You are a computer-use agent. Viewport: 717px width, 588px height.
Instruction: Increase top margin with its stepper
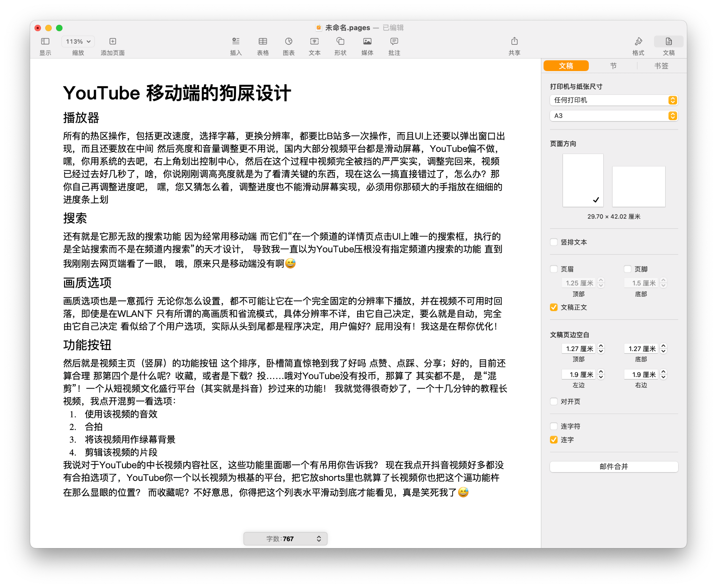tap(601, 346)
